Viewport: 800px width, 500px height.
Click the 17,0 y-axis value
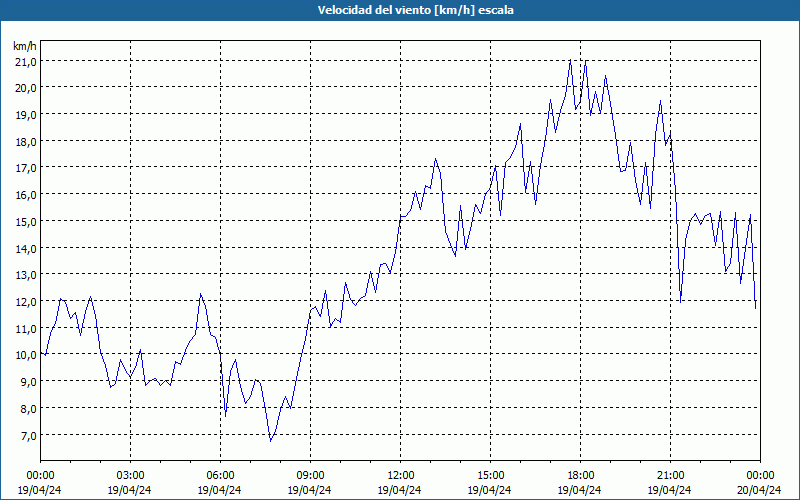click(x=27, y=168)
